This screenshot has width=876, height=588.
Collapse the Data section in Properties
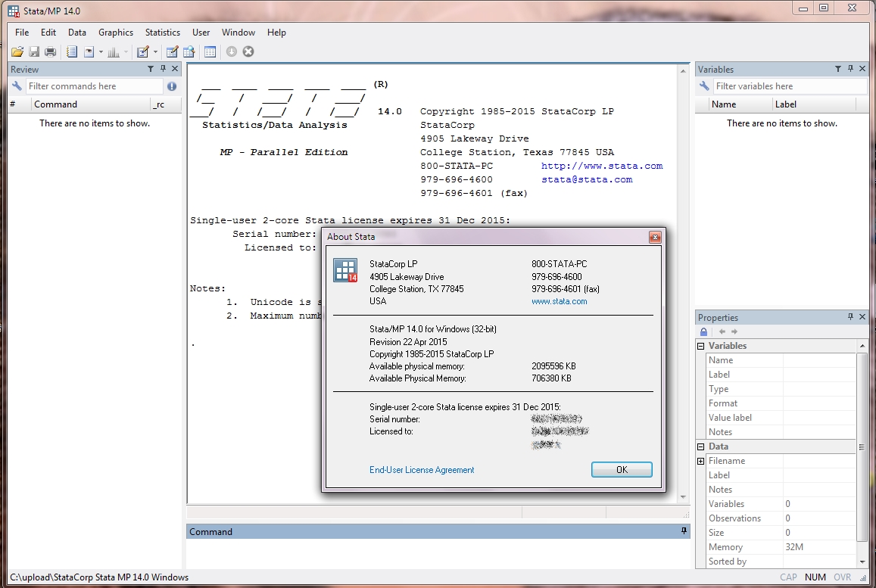point(700,446)
